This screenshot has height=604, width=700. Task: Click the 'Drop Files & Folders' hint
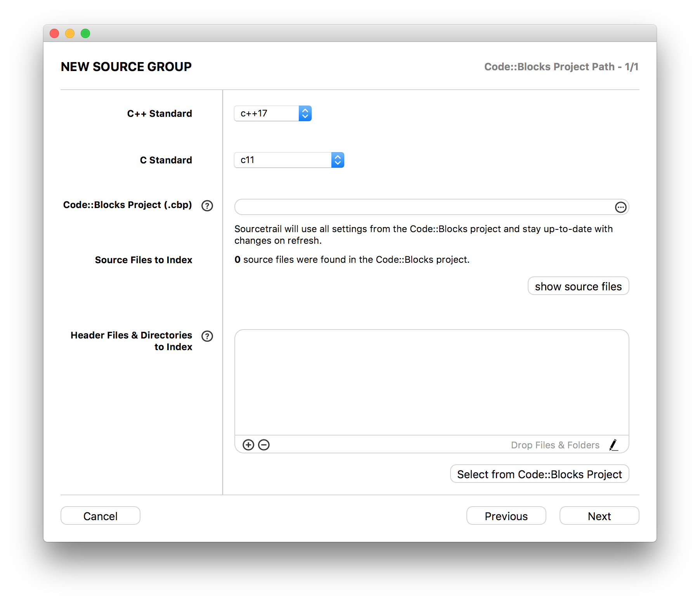tap(555, 445)
